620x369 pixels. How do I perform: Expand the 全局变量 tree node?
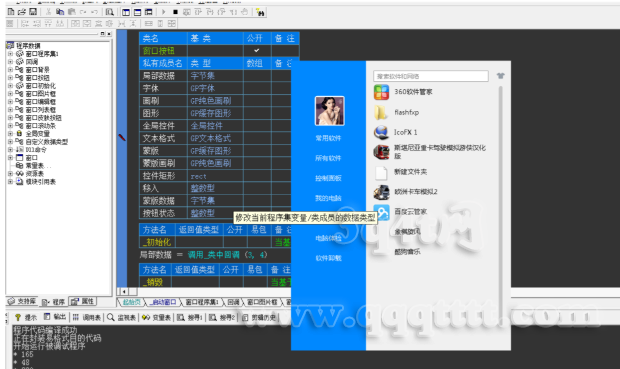pos(10,134)
